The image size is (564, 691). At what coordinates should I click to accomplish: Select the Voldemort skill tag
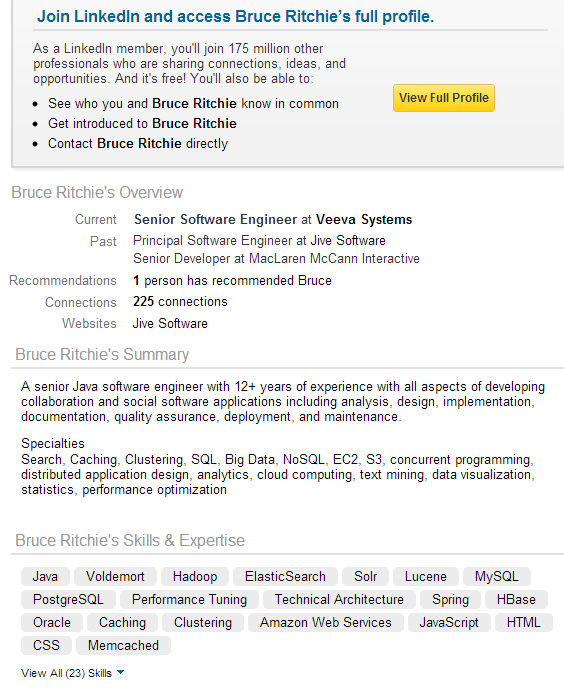click(x=115, y=576)
